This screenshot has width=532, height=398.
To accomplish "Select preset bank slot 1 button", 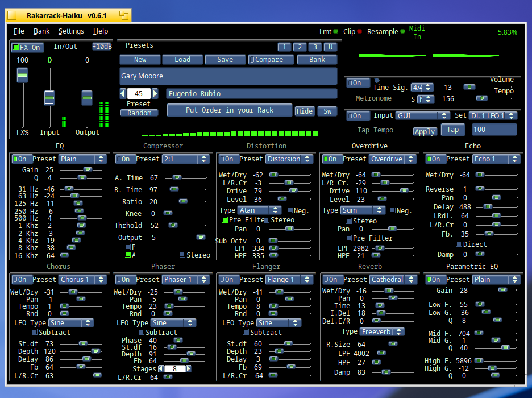I will [284, 47].
